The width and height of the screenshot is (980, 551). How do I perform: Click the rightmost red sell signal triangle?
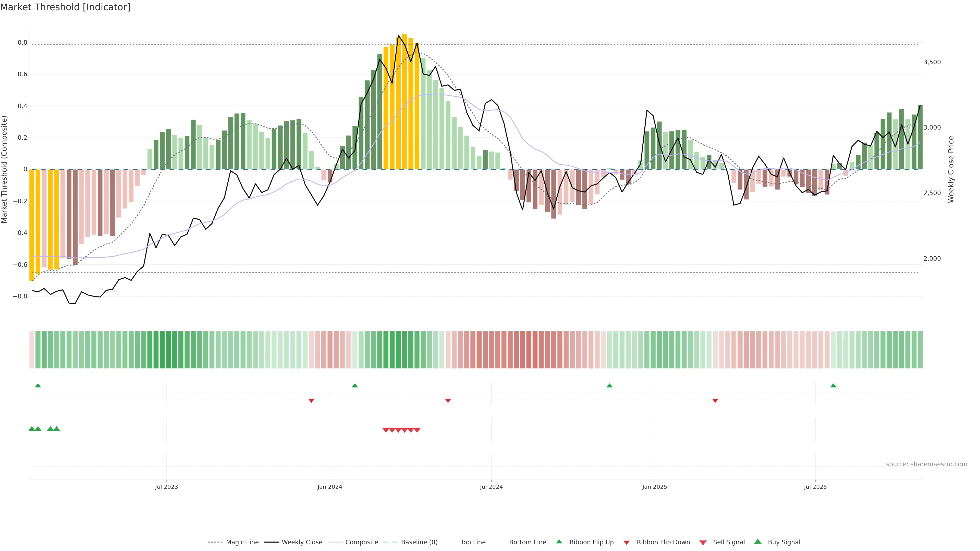coord(417,430)
